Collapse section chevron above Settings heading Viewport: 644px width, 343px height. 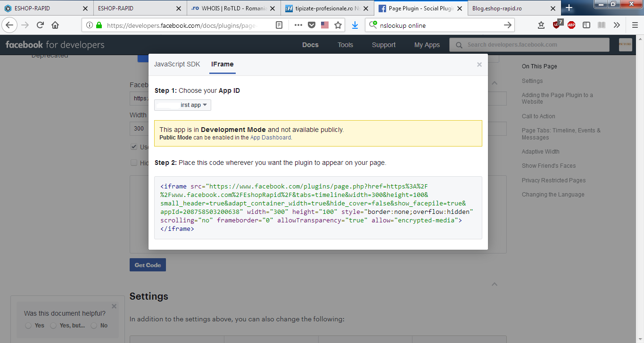click(494, 284)
